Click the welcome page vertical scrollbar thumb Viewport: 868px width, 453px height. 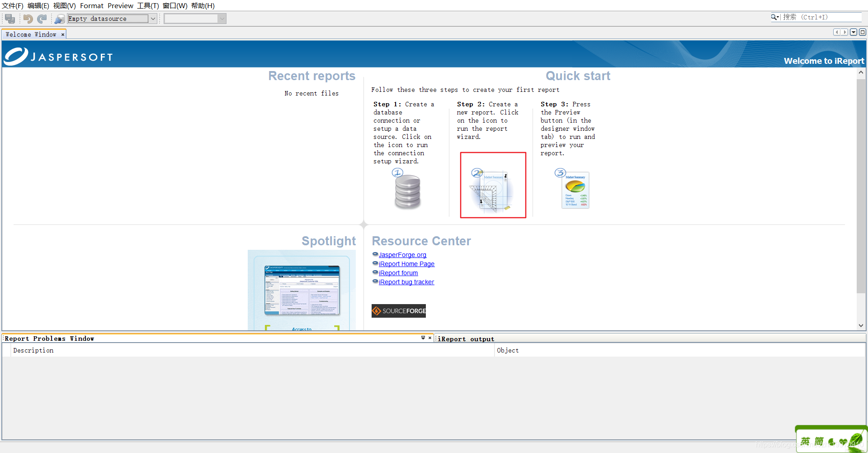coord(861,186)
